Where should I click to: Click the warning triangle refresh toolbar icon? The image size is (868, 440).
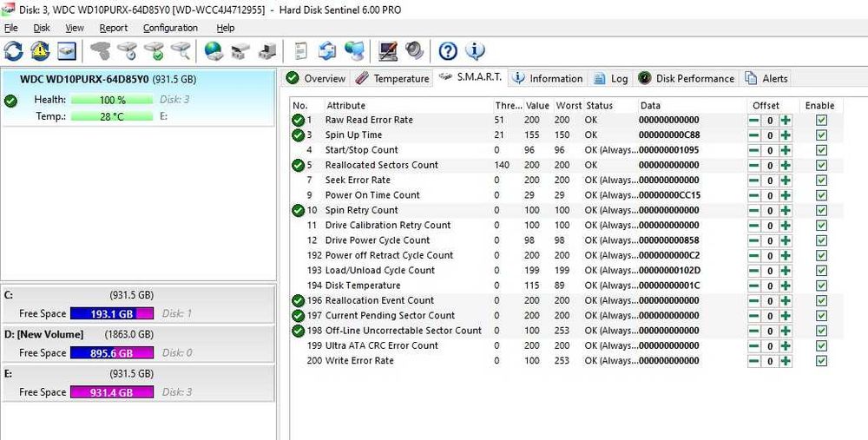click(x=40, y=51)
